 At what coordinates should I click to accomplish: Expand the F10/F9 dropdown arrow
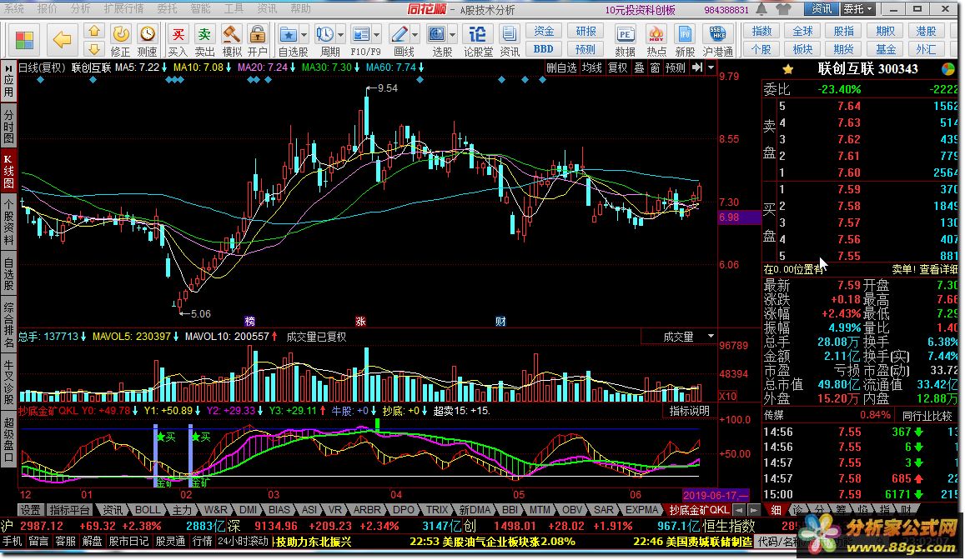click(x=377, y=35)
